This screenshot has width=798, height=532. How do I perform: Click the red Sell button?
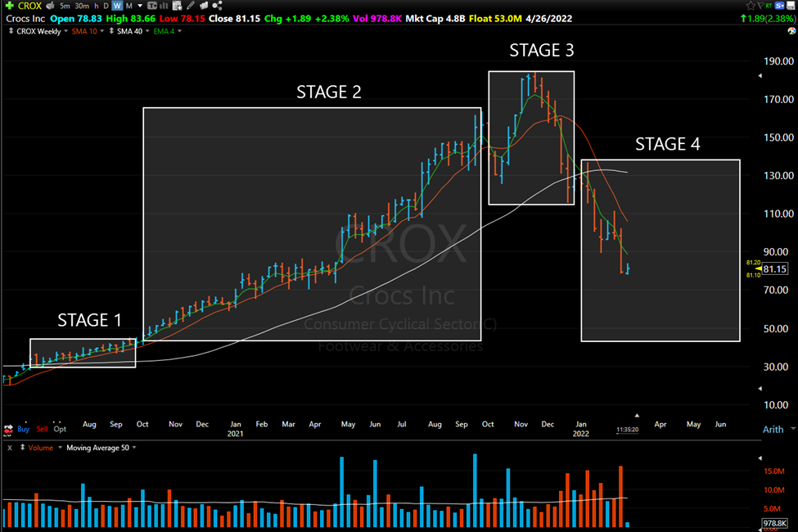click(x=43, y=429)
